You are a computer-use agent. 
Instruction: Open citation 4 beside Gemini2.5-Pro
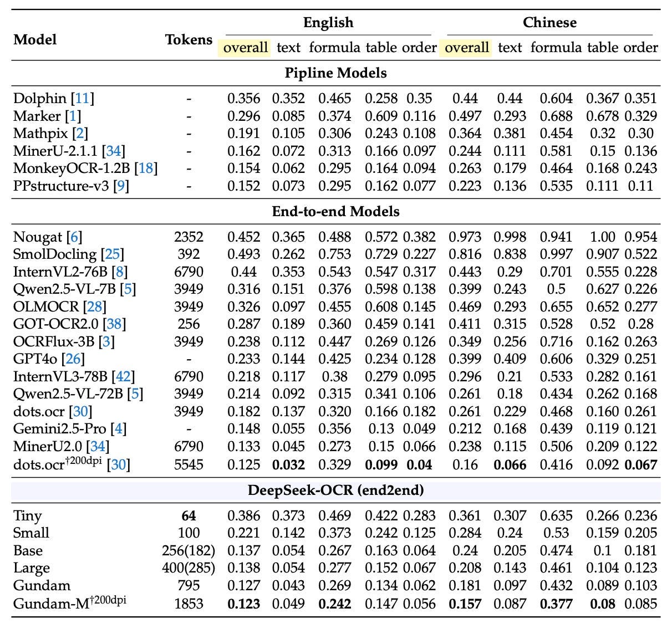pyautogui.click(x=118, y=429)
